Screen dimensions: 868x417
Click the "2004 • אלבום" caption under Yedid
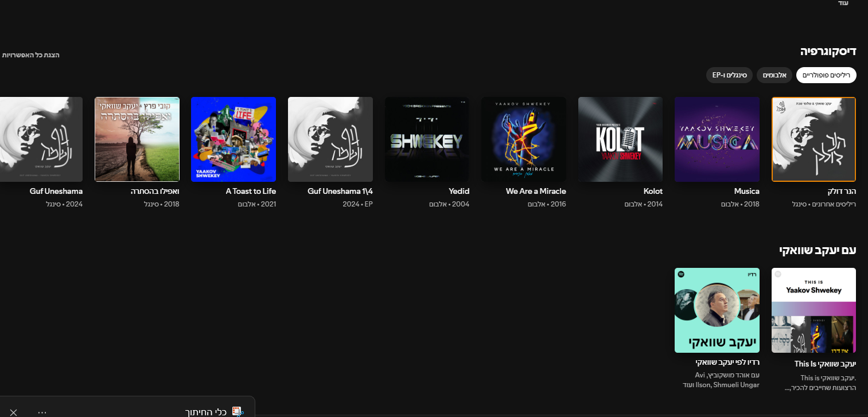click(449, 205)
